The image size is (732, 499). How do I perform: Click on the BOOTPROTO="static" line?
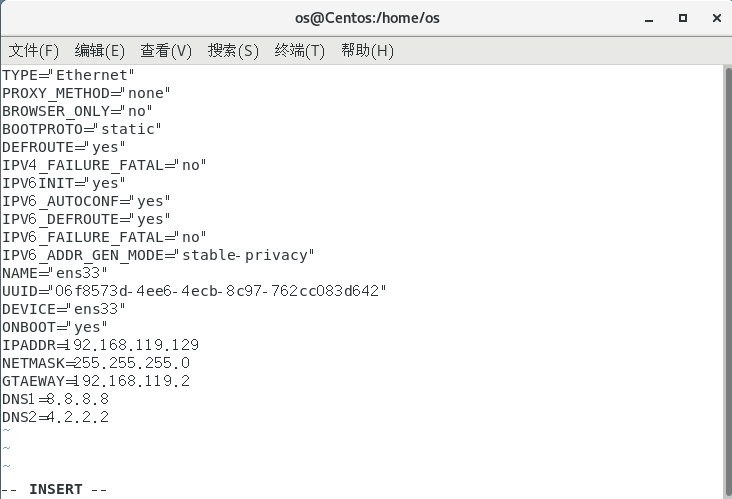(82, 129)
